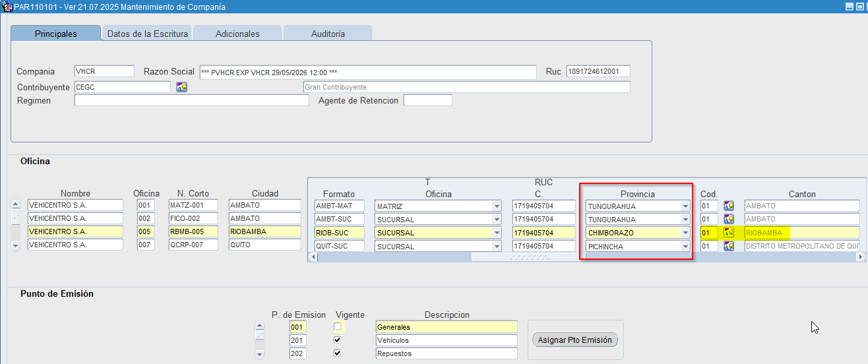The height and width of the screenshot is (364, 868).
Task: Click short name field MATZ-001
Action: tap(193, 205)
